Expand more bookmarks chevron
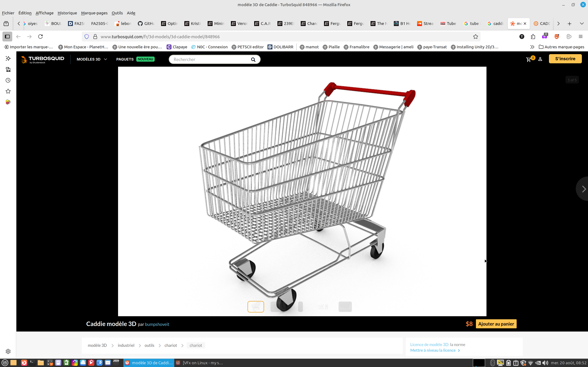 532,47
